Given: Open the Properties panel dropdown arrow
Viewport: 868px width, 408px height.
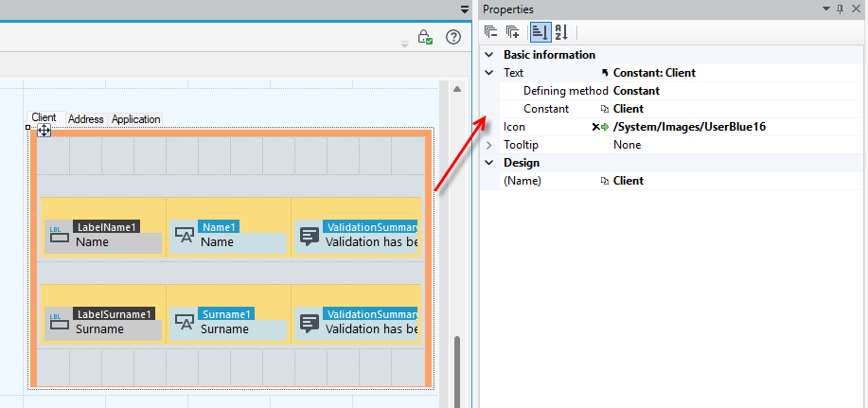Looking at the screenshot, I should pyautogui.click(x=827, y=9).
